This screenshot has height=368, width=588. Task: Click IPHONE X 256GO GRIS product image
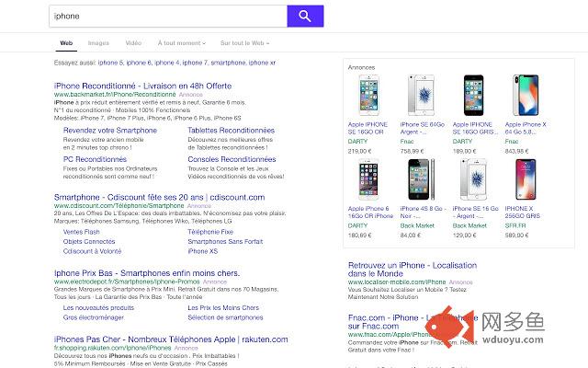[526, 179]
